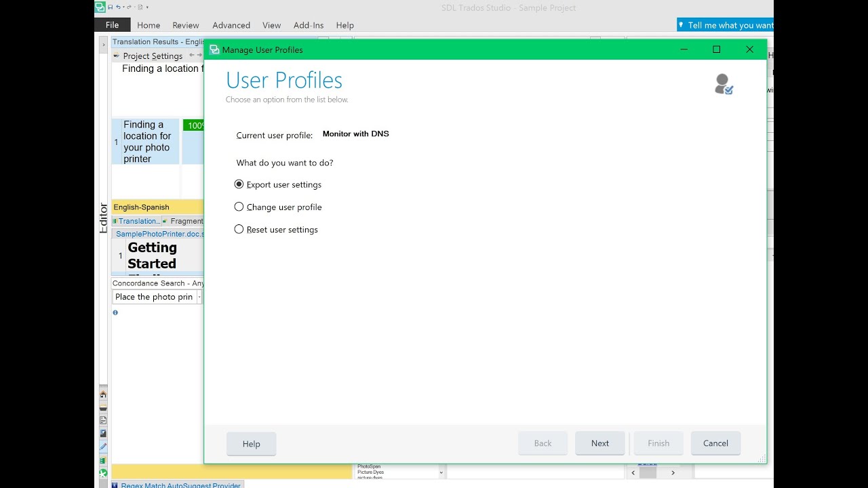This screenshot has height=488, width=868.
Task: Click the 'Getting Started' segment text
Action: (153, 256)
